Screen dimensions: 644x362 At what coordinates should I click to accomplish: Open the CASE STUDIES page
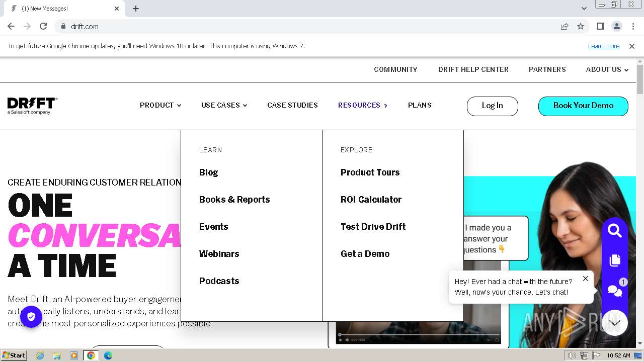(x=292, y=105)
